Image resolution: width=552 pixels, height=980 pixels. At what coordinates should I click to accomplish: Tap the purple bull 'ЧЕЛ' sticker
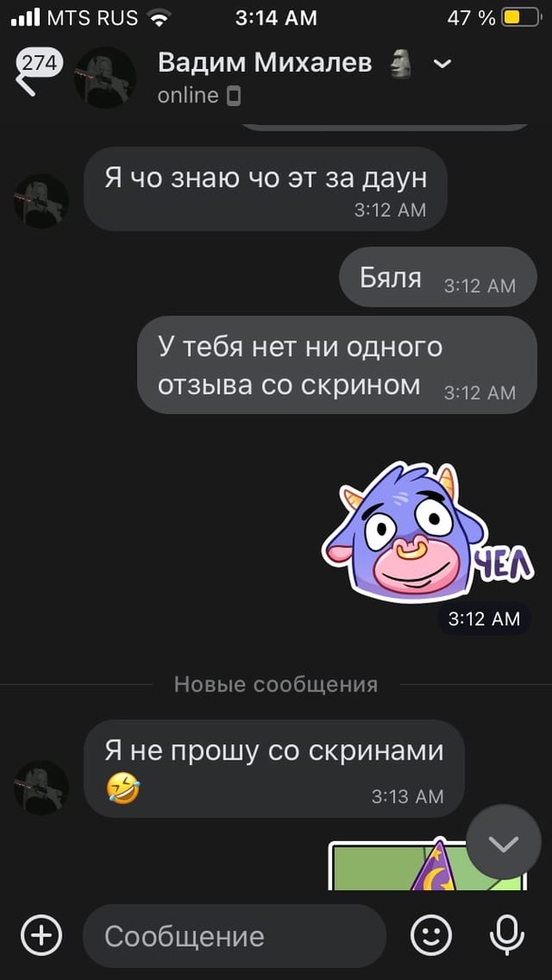point(427,533)
